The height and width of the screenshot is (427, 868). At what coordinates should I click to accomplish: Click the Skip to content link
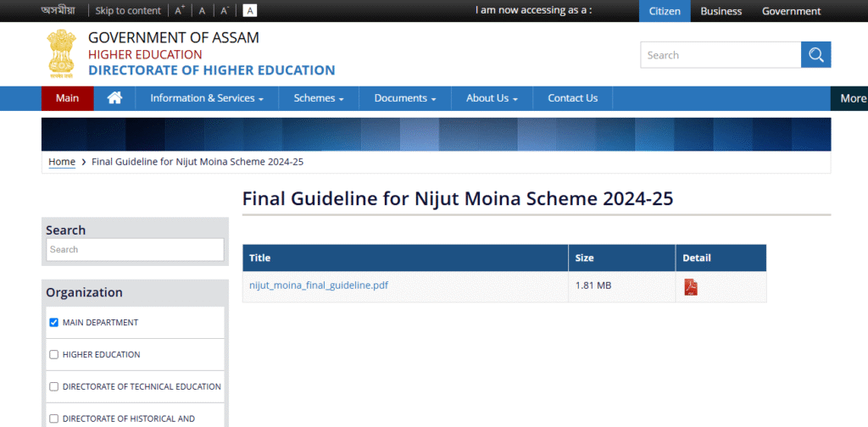tap(128, 10)
